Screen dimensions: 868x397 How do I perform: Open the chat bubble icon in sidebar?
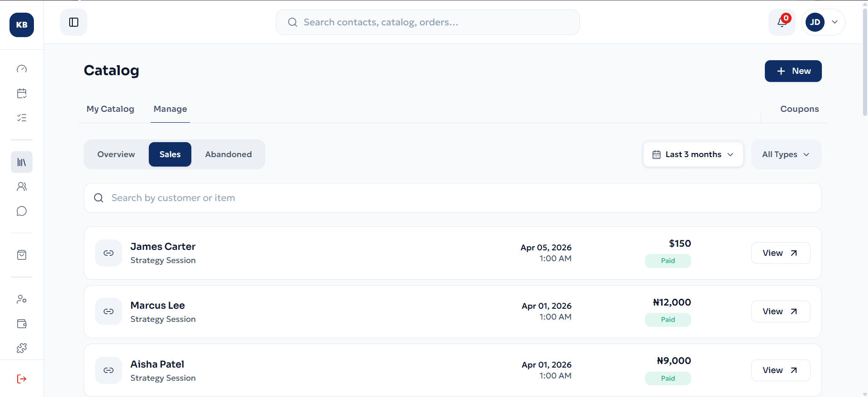pyautogui.click(x=22, y=211)
